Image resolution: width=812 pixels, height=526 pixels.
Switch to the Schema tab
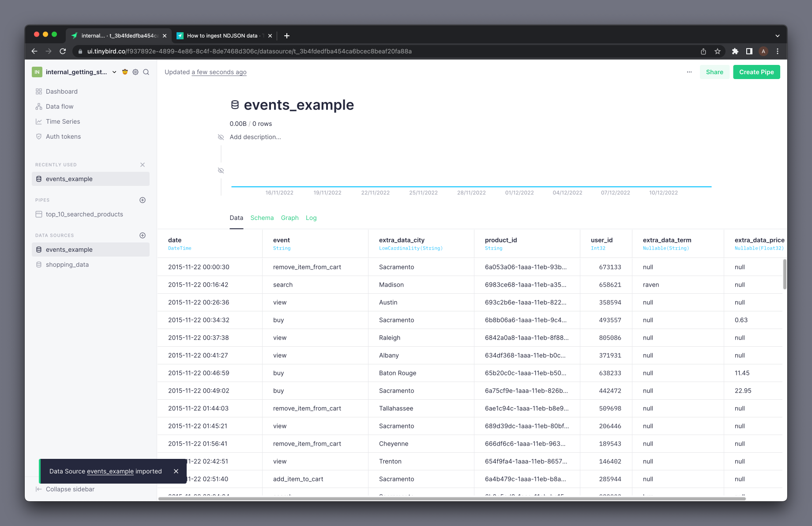pos(262,218)
